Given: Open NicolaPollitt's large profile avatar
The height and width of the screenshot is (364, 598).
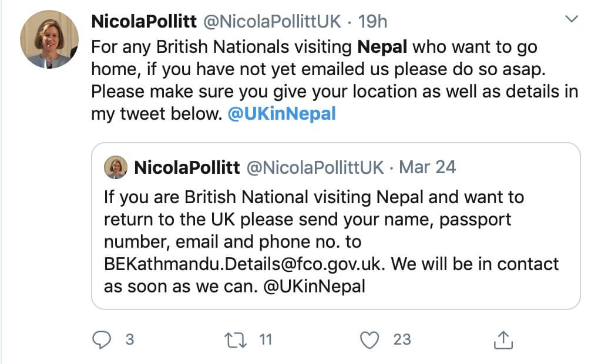Looking at the screenshot, I should point(49,40).
